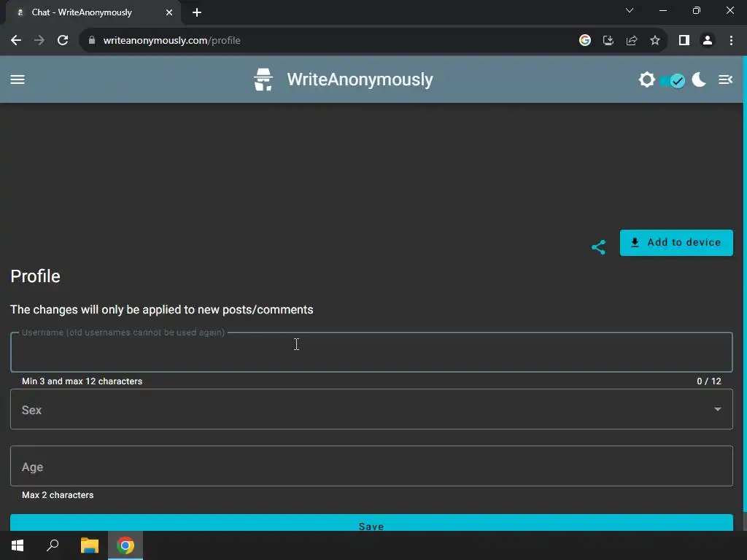Click the browser forward arrow

coord(39,41)
